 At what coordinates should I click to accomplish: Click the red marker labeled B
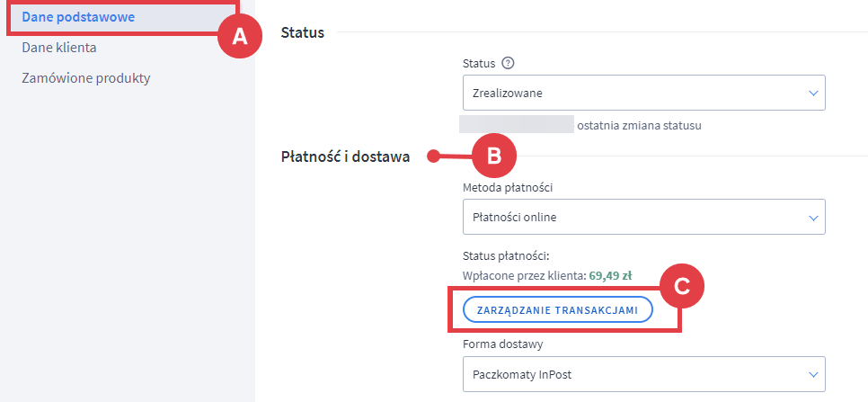(493, 156)
